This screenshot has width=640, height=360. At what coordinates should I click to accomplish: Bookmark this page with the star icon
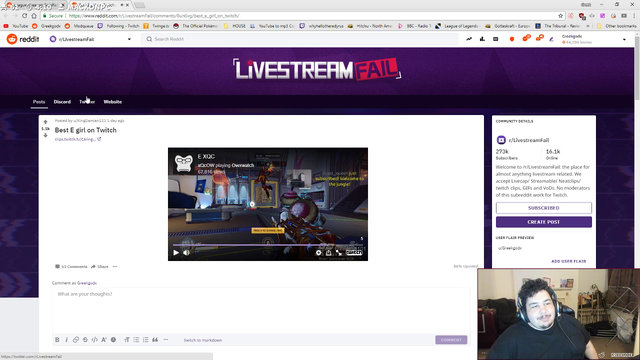pyautogui.click(x=560, y=16)
